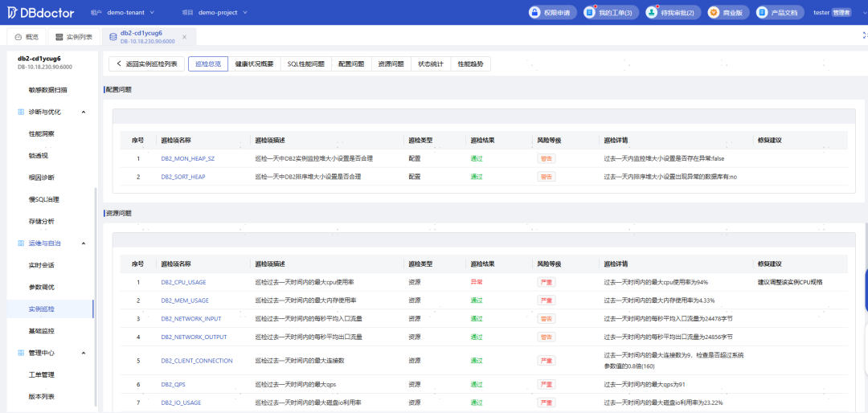Viewport: 868px width, 413px height.
Task: Select the 巡检总览 tab
Action: pos(208,64)
